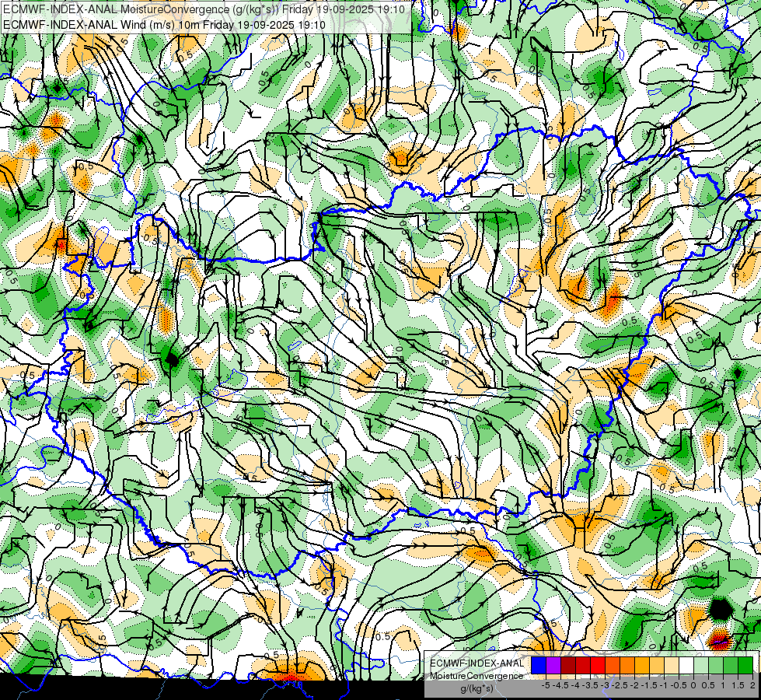Select the medium green swatch between 1 and 1.5

point(731,665)
